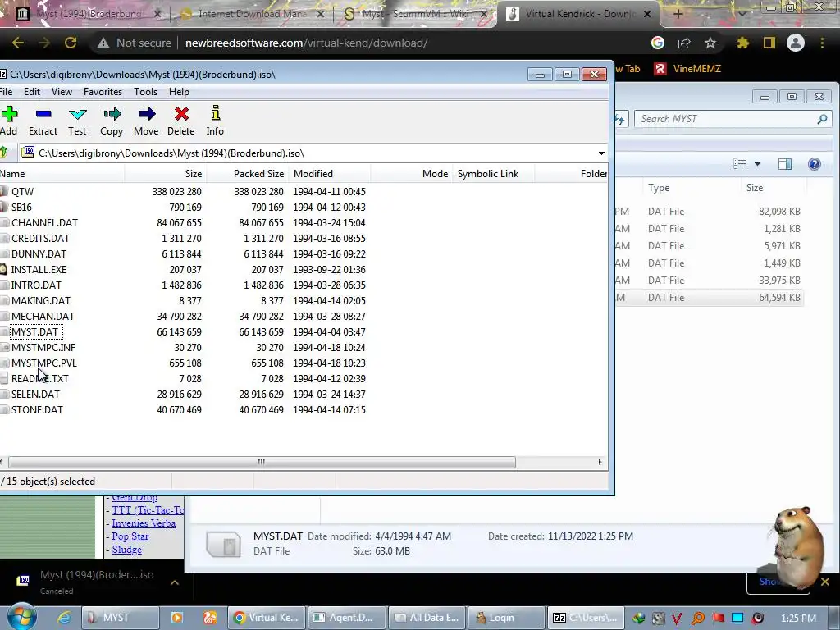
Task: Open the Pop Star link
Action: (130, 536)
